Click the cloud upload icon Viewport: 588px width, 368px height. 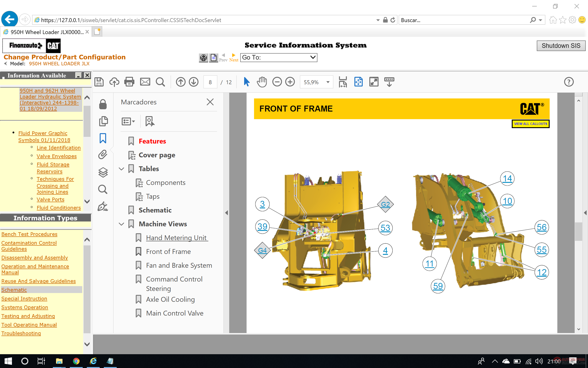[114, 82]
